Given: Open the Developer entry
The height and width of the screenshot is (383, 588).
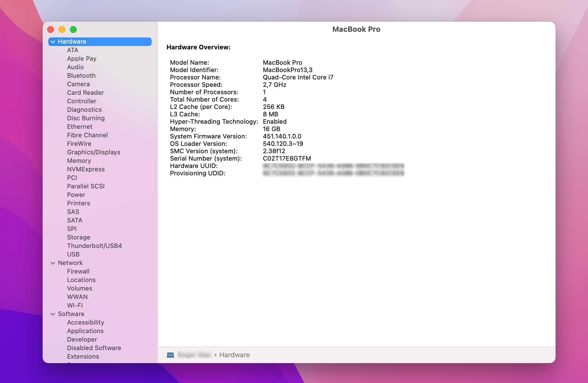Looking at the screenshot, I should [82, 340].
